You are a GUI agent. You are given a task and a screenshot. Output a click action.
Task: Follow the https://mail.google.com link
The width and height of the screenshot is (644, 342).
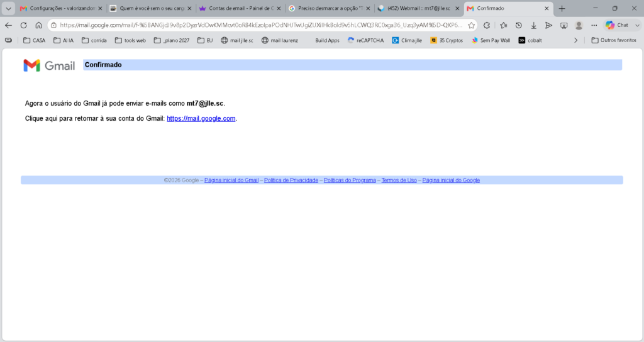click(x=201, y=118)
